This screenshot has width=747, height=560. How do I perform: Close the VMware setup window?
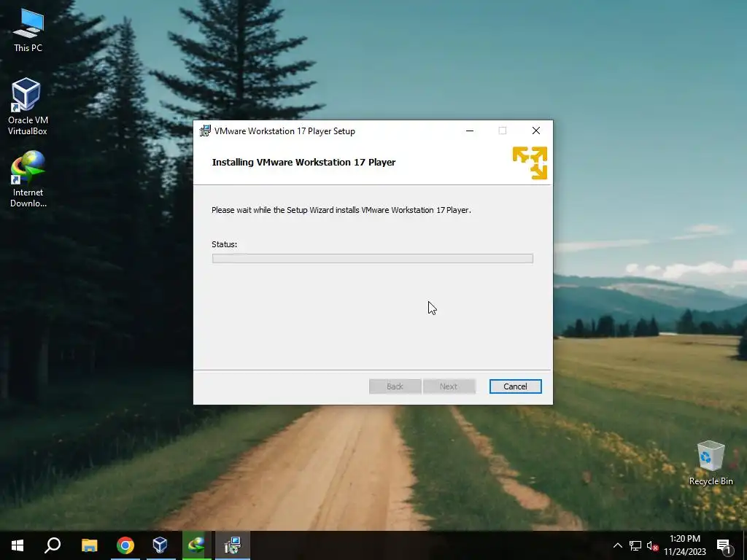(x=536, y=131)
